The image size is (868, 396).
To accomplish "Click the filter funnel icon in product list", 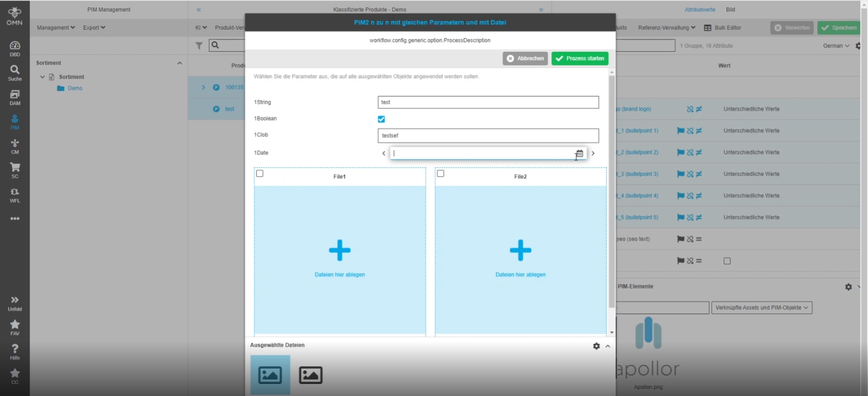I will 199,46.
